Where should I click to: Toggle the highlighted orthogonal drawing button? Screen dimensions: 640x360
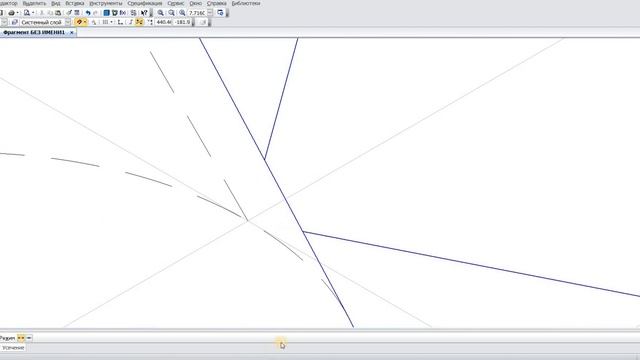[140, 22]
